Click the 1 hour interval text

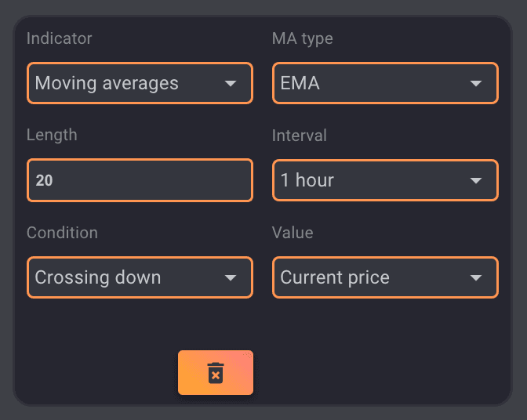[x=307, y=180]
